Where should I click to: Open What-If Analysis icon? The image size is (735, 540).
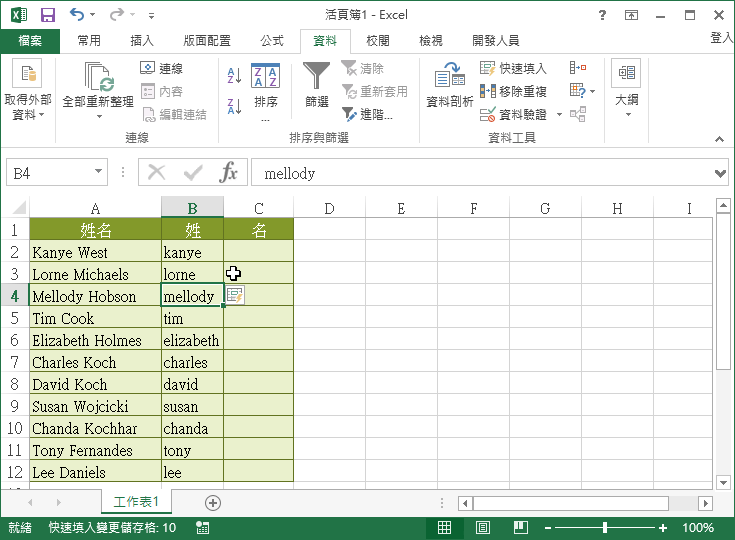(578, 90)
